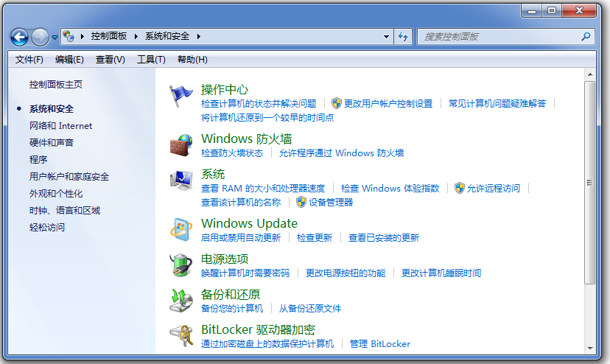Image resolution: width=610 pixels, height=364 pixels.
Task: Click 更改用户帐户控制设置 link
Action: tap(388, 104)
